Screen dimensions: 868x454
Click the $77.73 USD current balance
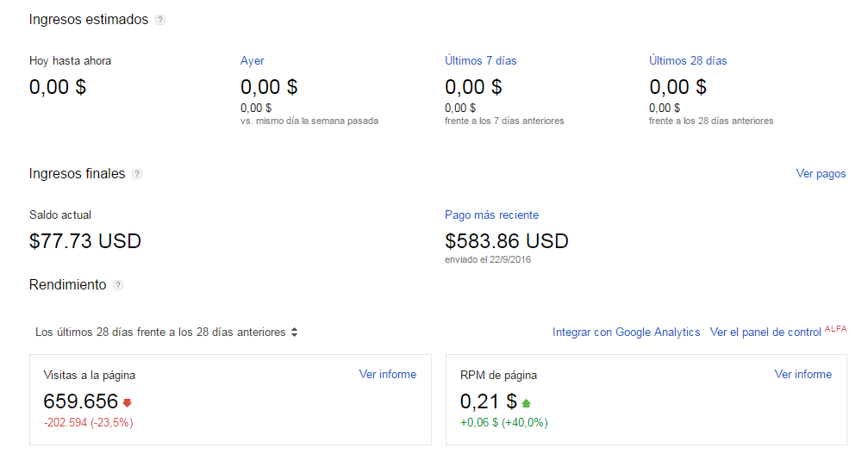85,241
